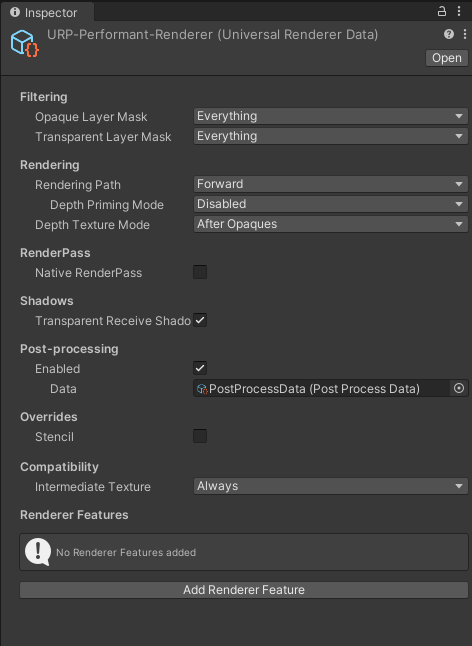Click the Universal Renderer Data asset icon
The width and height of the screenshot is (472, 646).
click(25, 43)
